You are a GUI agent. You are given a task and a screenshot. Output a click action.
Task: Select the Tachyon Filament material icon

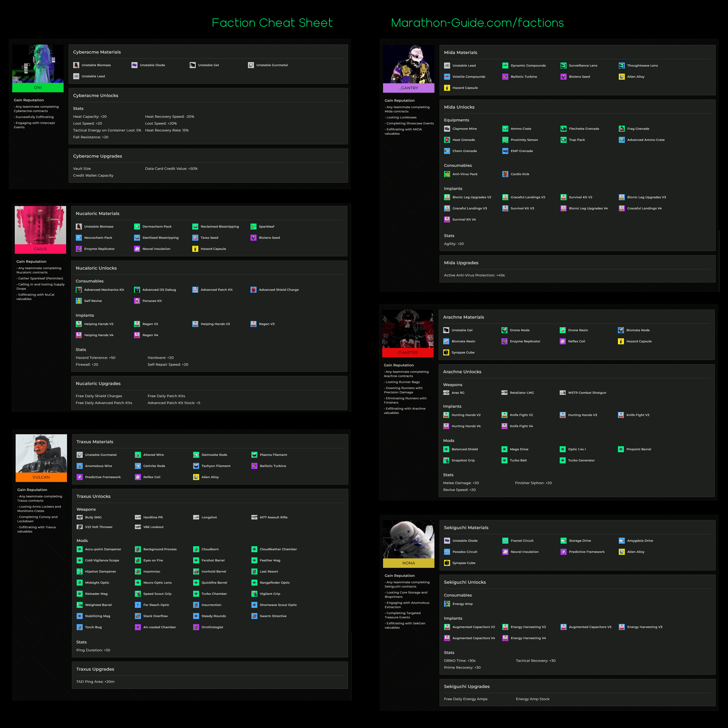[195, 466]
